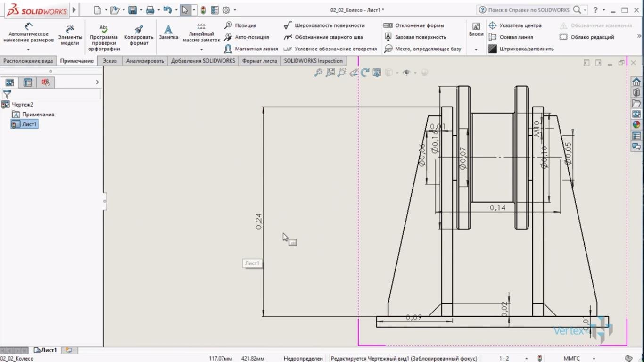Switch to Примечание tab
This screenshot has height=362, width=644.
coord(77,61)
